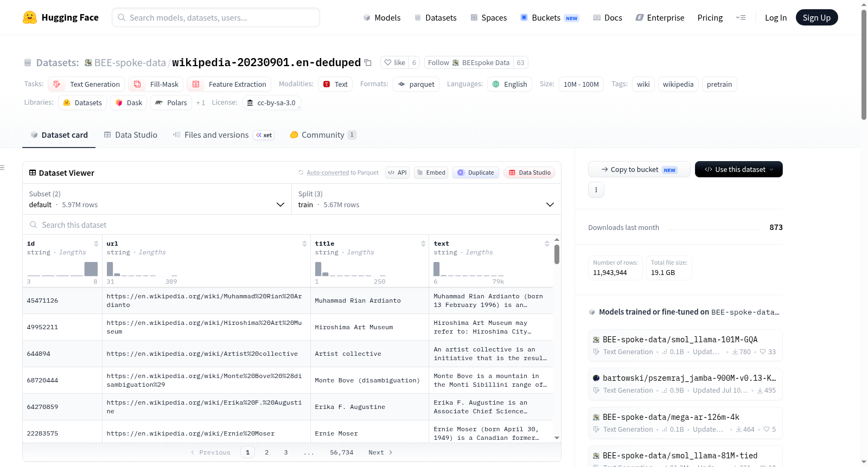Image resolution: width=868 pixels, height=467 pixels.
Task: Sort the id column
Action: pos(96,244)
